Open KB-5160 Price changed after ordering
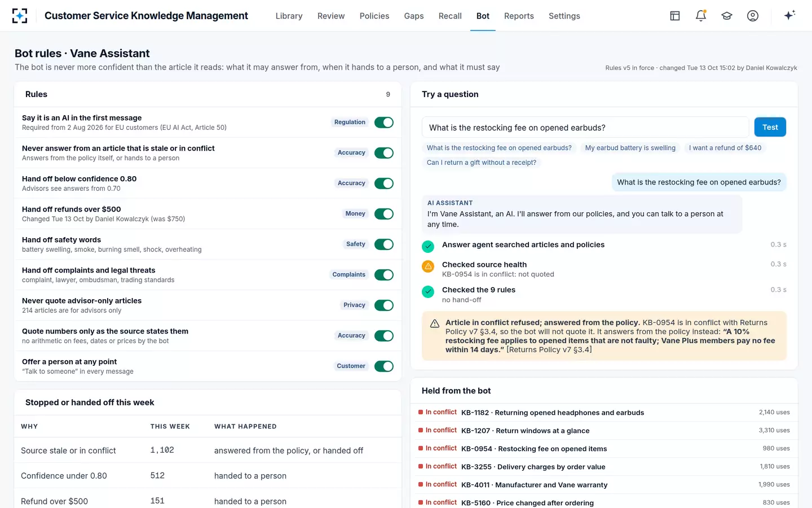Screen dimensions: 812x508 pyautogui.click(x=604, y=503)
